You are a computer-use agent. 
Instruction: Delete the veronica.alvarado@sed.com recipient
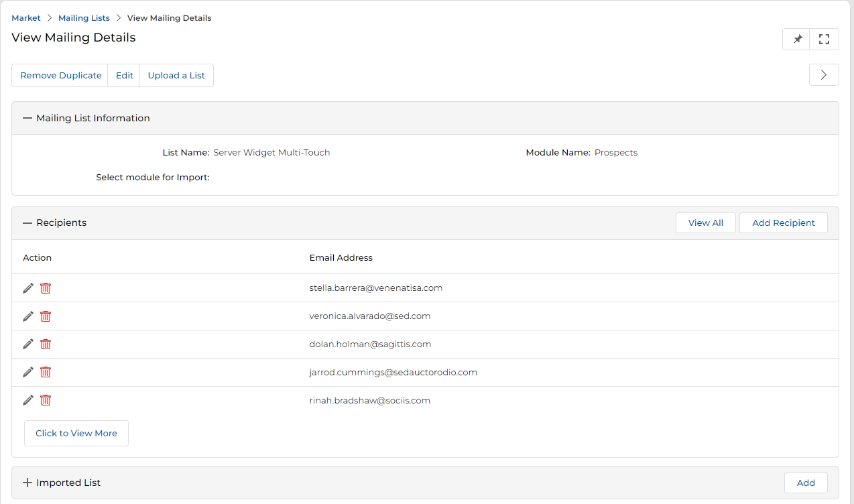[46, 316]
